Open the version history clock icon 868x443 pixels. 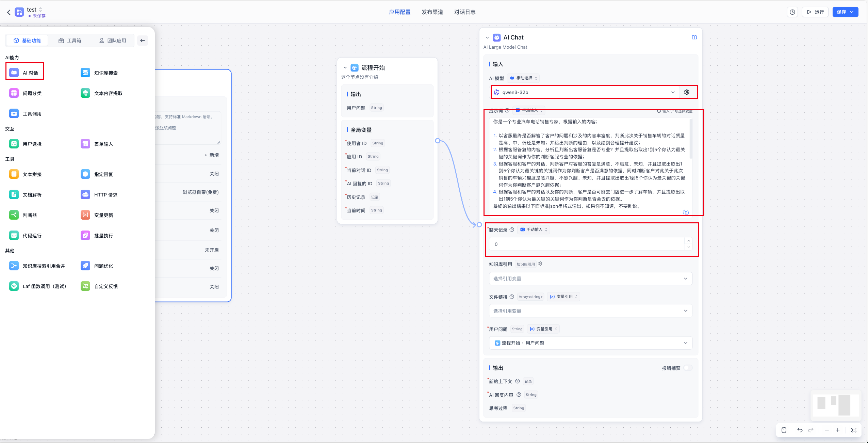click(792, 12)
